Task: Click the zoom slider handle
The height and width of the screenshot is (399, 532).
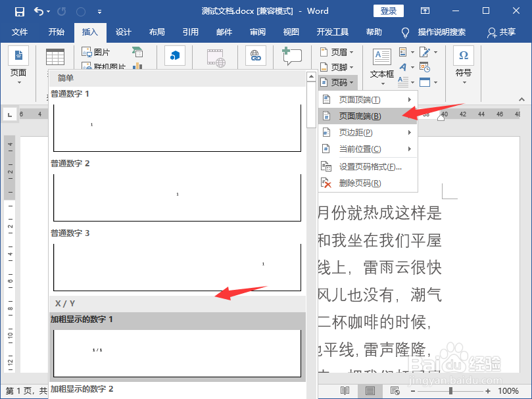Action: (x=450, y=391)
